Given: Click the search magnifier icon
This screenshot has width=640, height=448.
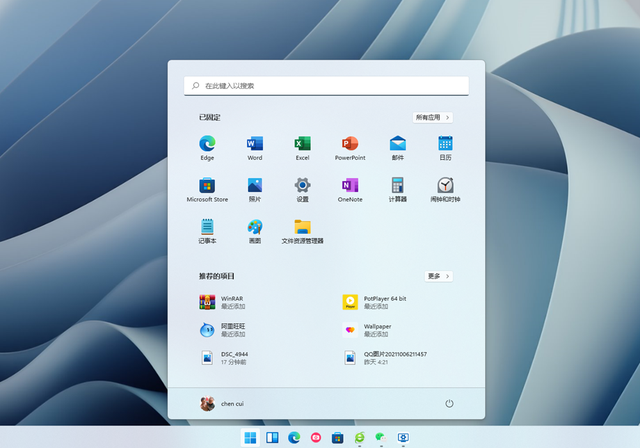Looking at the screenshot, I should coord(196,86).
